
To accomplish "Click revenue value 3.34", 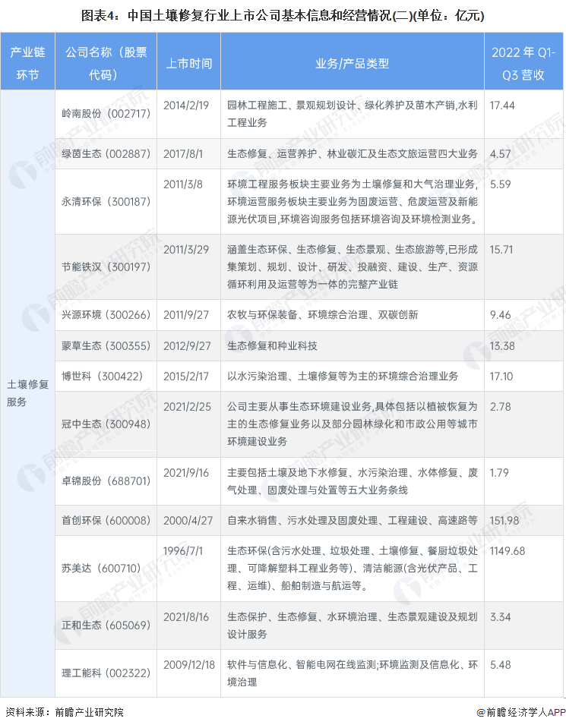I will 501,617.
